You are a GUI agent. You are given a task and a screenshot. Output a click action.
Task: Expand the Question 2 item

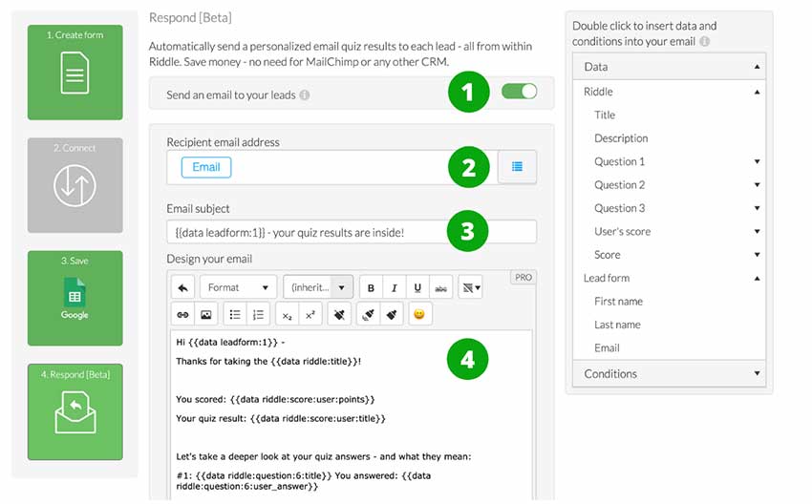pyautogui.click(x=758, y=185)
